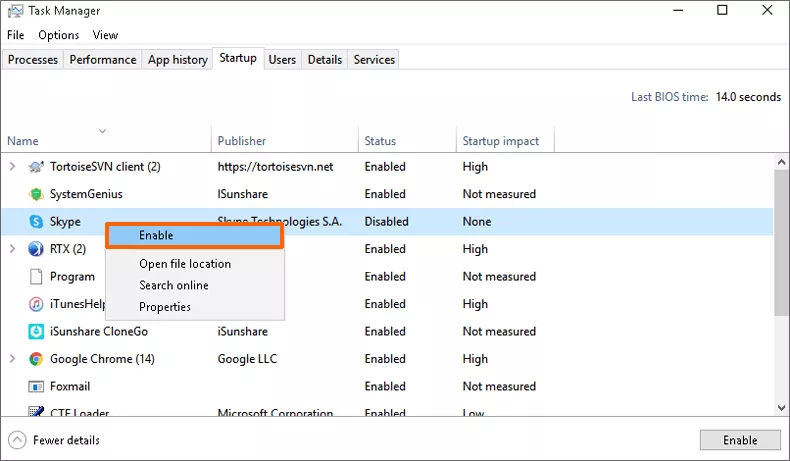Sort by the Startup impact column header
The width and height of the screenshot is (790, 461).
pos(501,141)
